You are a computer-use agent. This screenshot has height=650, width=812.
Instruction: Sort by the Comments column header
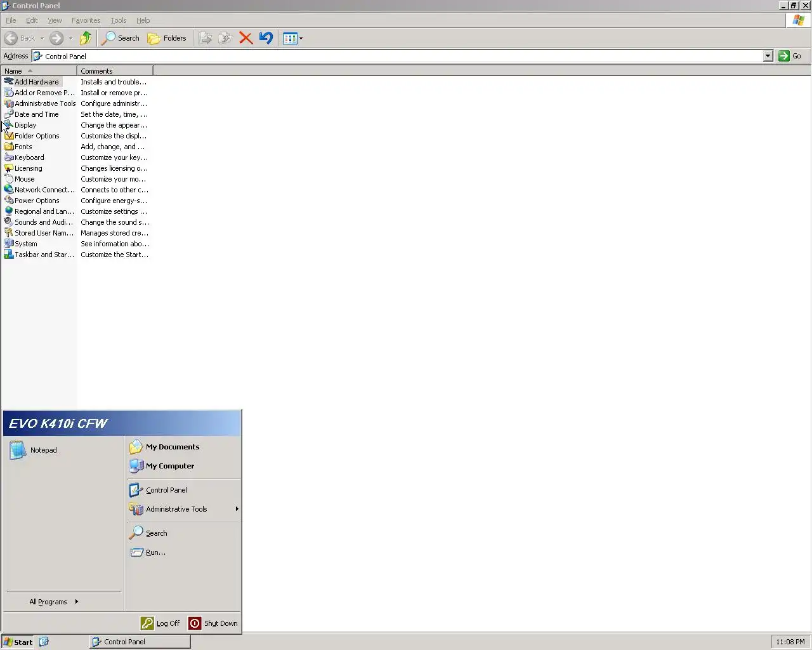click(x=115, y=71)
